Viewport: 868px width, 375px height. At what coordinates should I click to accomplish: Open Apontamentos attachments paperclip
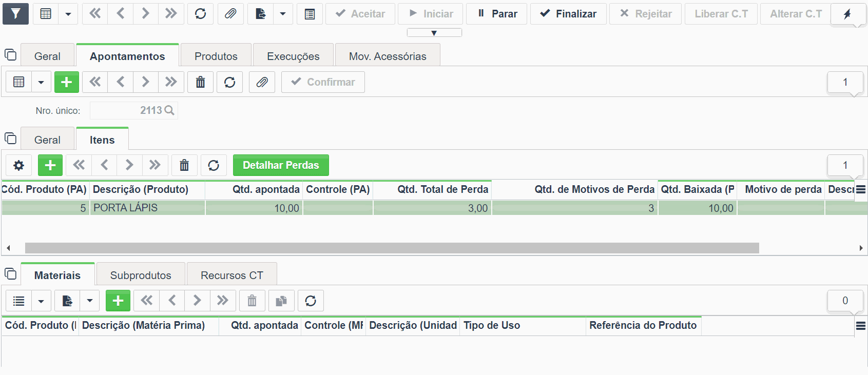point(262,82)
